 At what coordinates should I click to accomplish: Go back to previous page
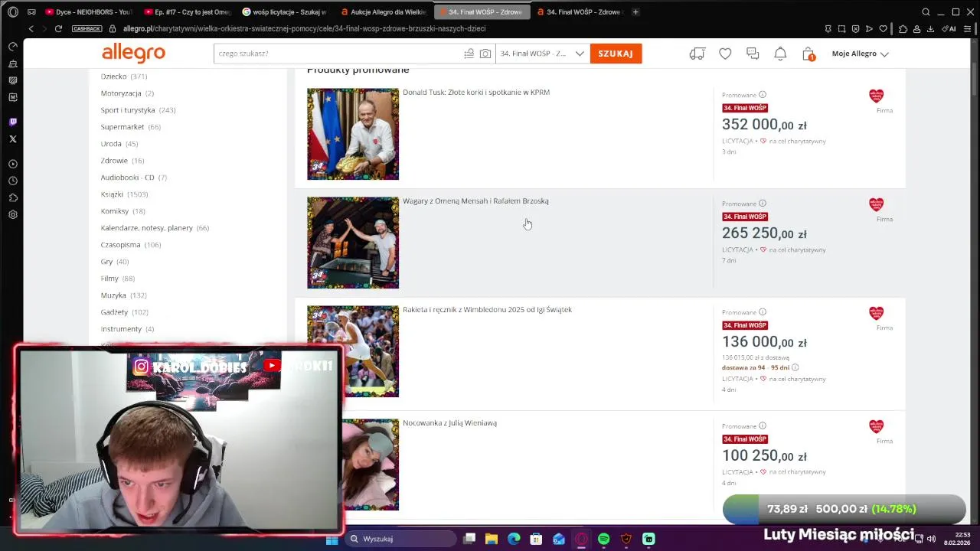[31, 28]
